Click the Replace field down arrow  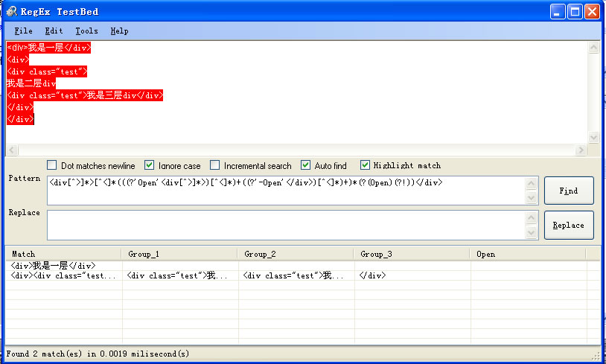pos(532,232)
